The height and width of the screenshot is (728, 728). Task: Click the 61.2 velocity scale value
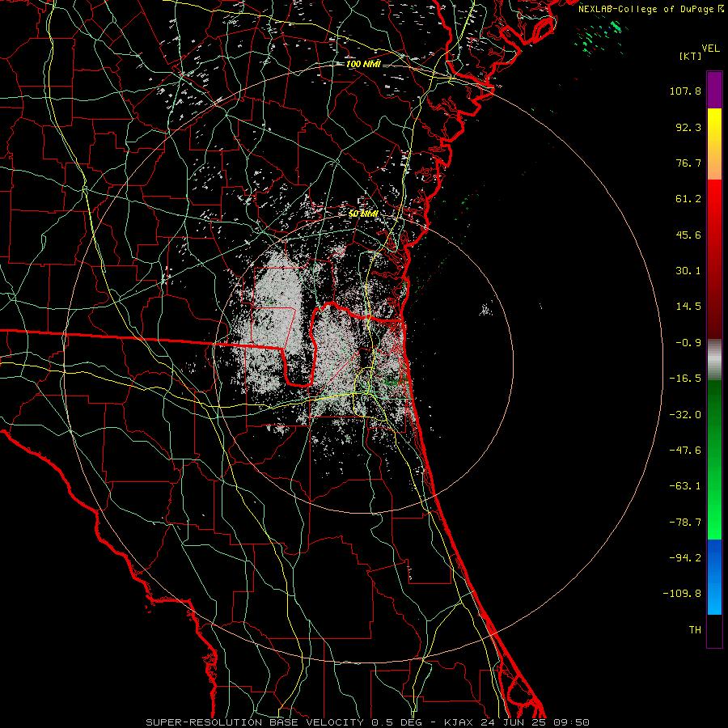tap(688, 199)
